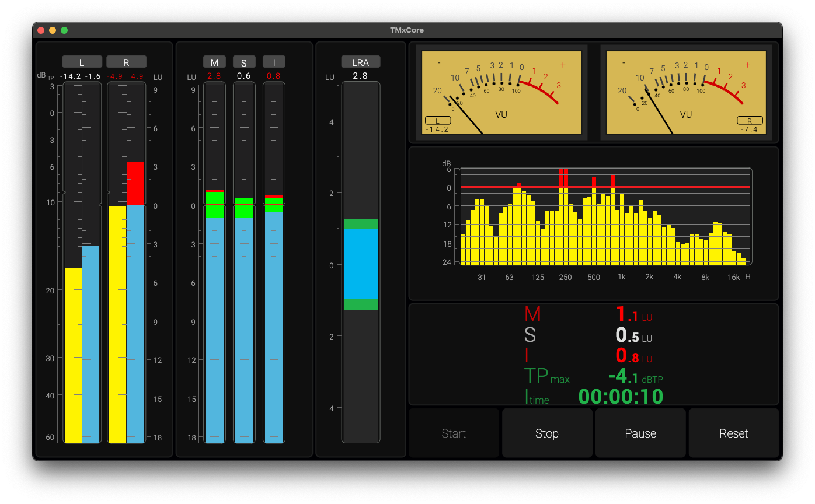Select the R channel label button
The image size is (815, 504).
tap(126, 62)
